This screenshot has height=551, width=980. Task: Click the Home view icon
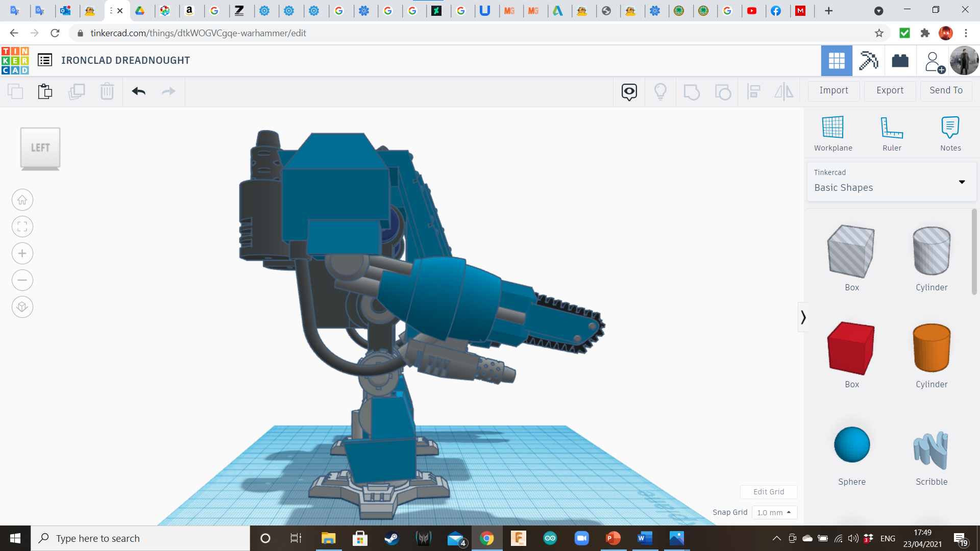point(22,200)
